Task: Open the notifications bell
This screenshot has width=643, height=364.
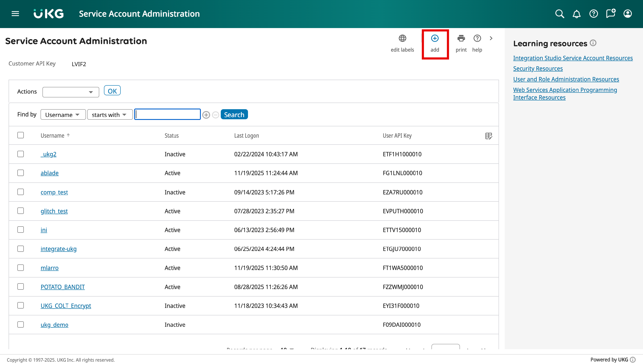Action: 576,14
